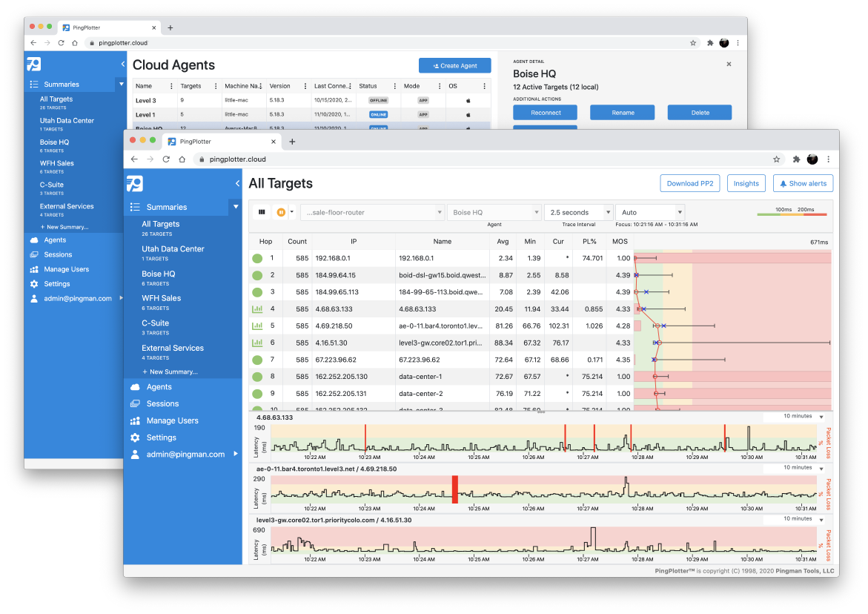Open the home page in the back browser window

(75, 42)
